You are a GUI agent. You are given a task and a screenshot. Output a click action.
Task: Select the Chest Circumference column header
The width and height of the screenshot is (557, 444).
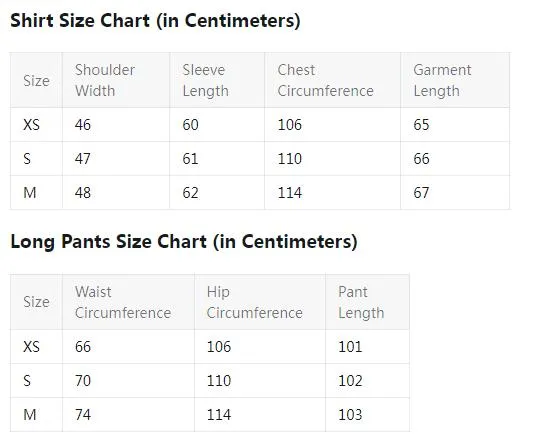(x=325, y=80)
